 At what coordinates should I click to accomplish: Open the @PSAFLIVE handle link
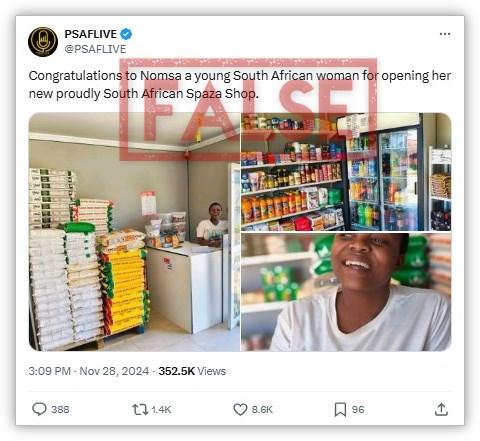click(x=95, y=49)
